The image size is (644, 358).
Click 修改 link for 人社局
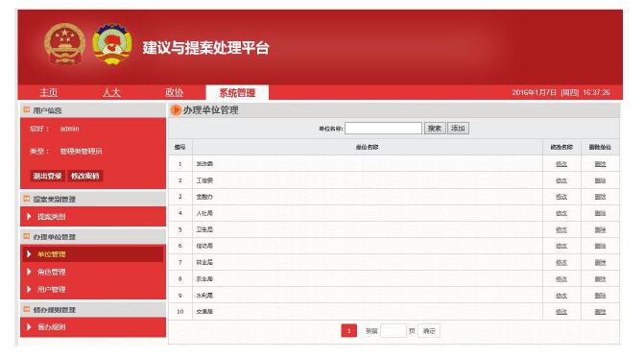coord(561,213)
